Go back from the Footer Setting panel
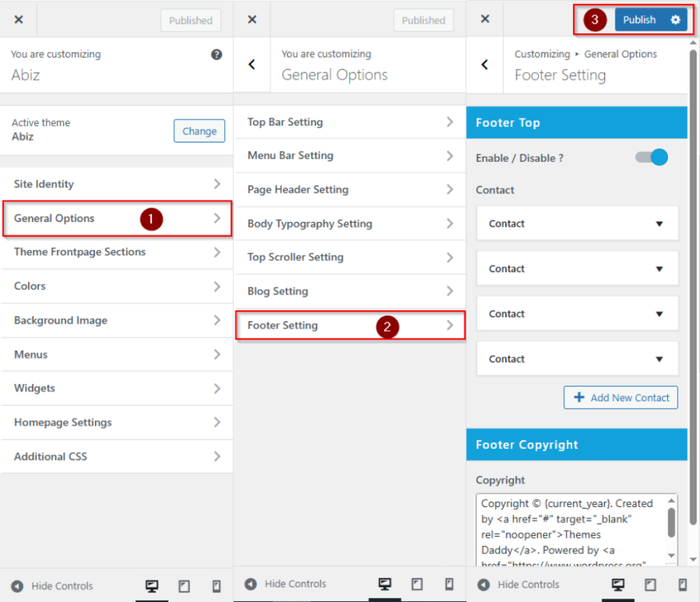700x602 pixels. 485,64
